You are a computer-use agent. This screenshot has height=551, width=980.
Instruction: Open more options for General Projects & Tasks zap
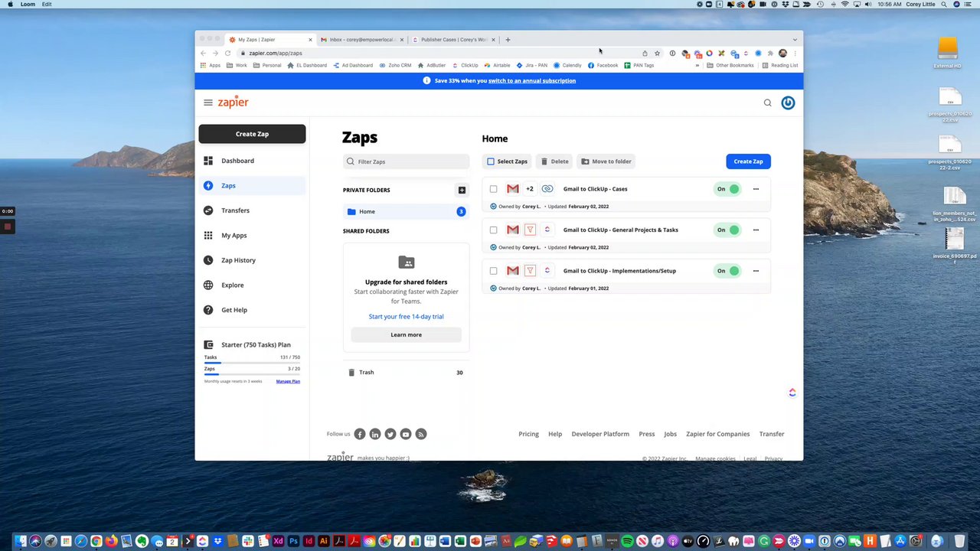756,230
